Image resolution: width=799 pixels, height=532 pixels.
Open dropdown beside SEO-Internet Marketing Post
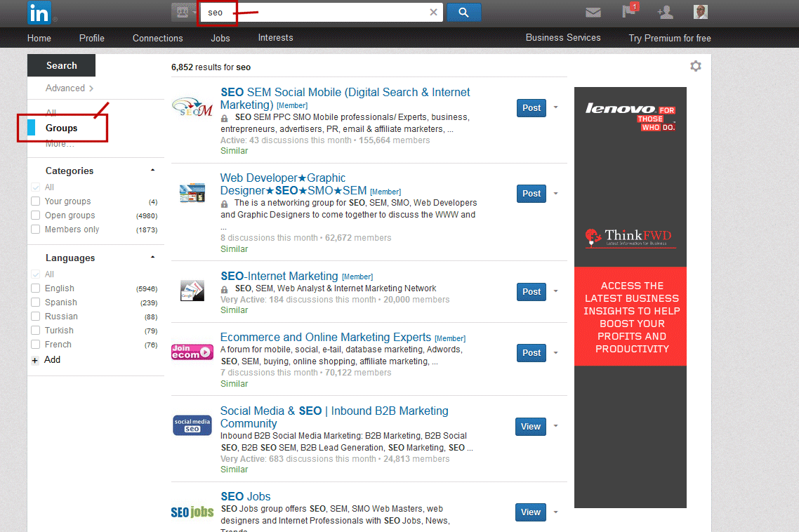click(x=556, y=291)
